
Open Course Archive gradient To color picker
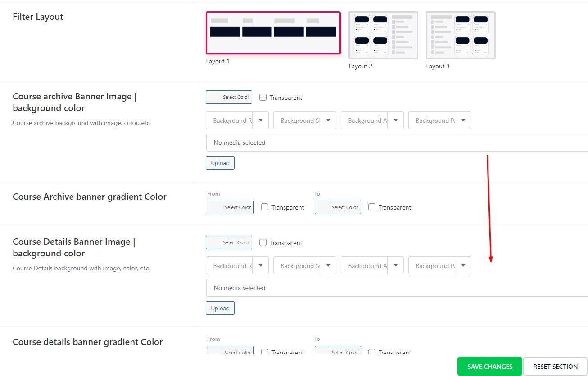click(338, 207)
